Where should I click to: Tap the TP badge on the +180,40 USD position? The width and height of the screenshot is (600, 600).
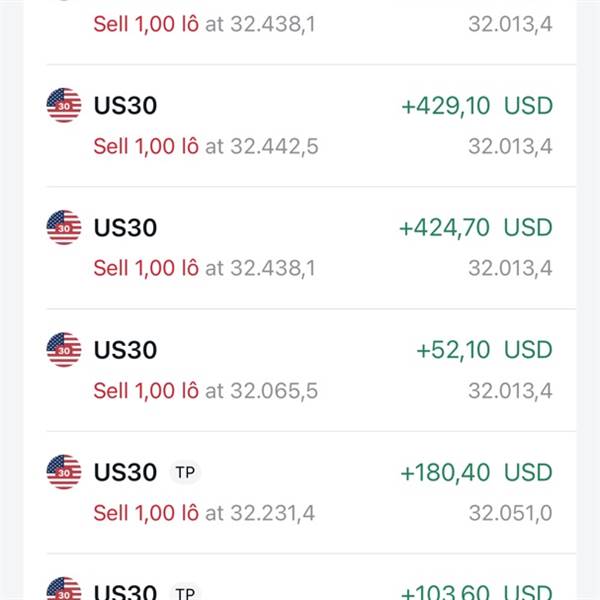pyautogui.click(x=185, y=472)
